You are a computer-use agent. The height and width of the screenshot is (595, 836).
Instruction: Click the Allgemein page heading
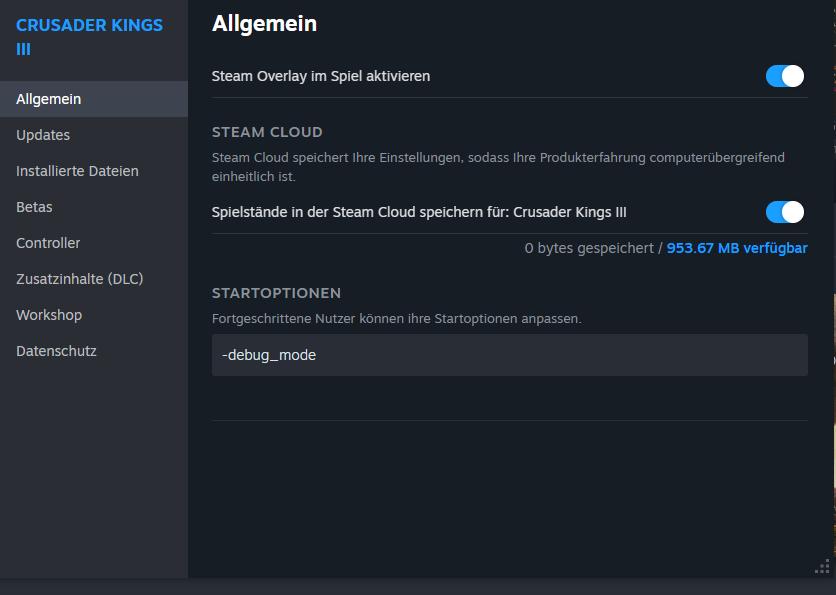coord(264,24)
